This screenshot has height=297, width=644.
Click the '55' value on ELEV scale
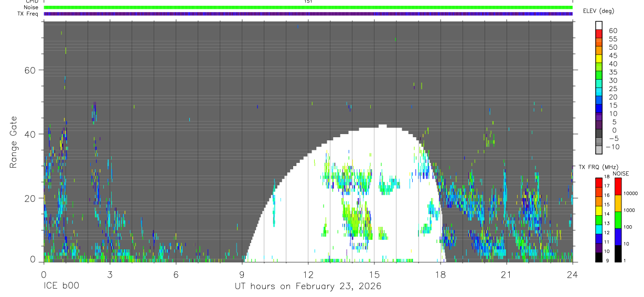[x=613, y=39]
